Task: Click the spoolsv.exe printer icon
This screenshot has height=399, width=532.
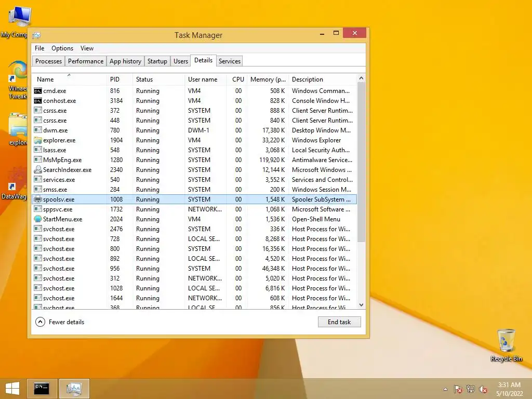Action: [37, 199]
